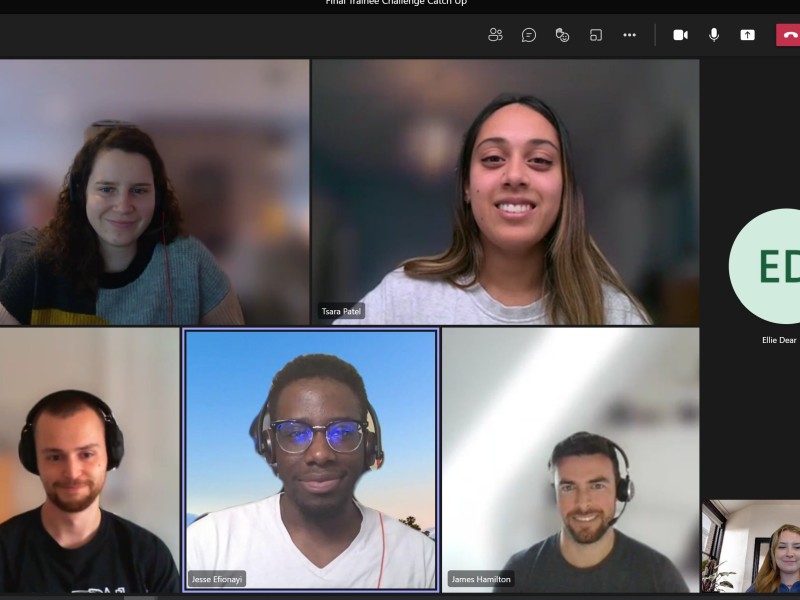Click the James Hamilton name label
Screen dimensions: 800x600
coord(481,579)
